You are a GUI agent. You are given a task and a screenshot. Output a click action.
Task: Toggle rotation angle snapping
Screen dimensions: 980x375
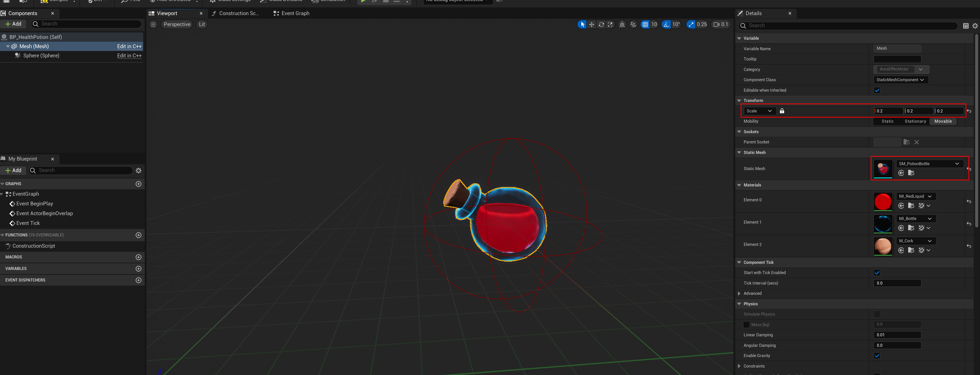point(666,24)
